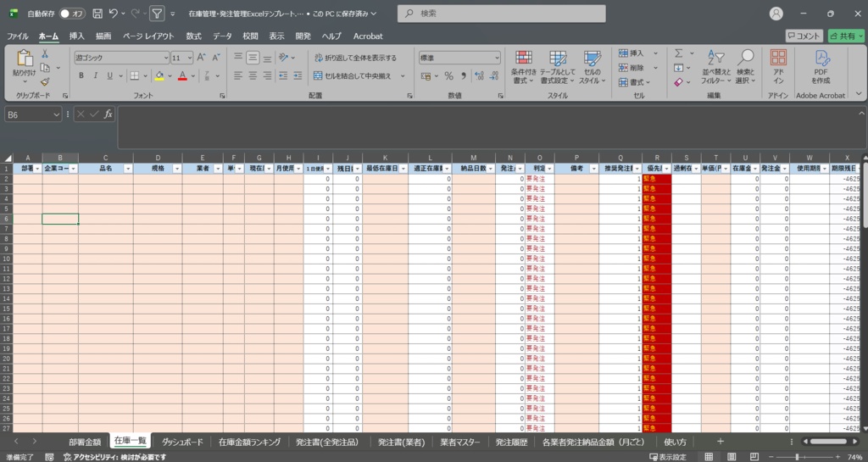Click in the 検索 search box
868x462 pixels.
coord(502,14)
